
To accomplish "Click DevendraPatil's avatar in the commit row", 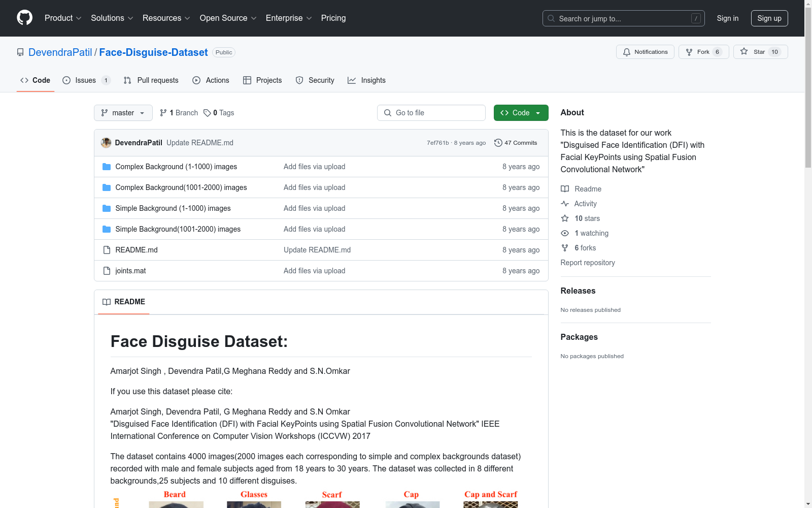I will (106, 143).
